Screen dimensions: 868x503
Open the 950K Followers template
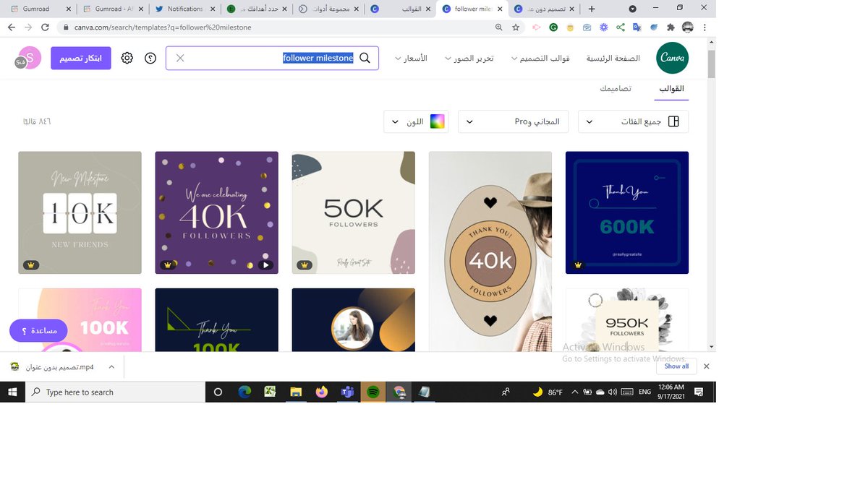click(627, 320)
